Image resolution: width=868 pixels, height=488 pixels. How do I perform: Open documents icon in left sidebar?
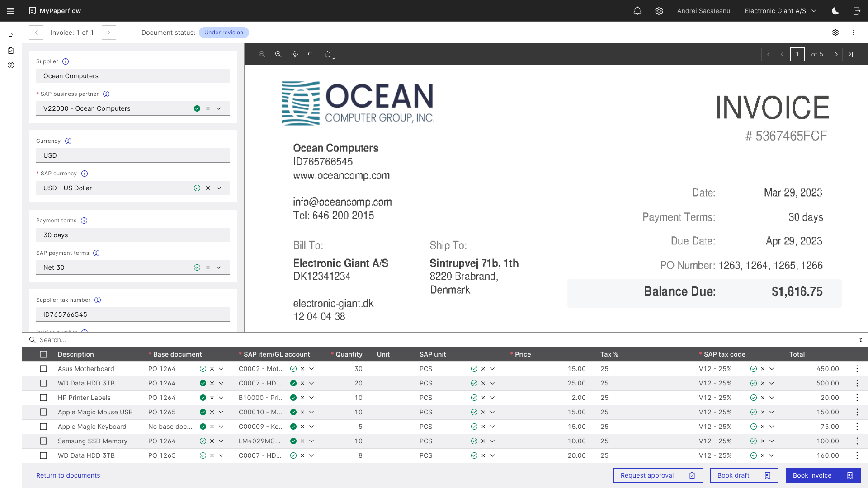tap(11, 36)
